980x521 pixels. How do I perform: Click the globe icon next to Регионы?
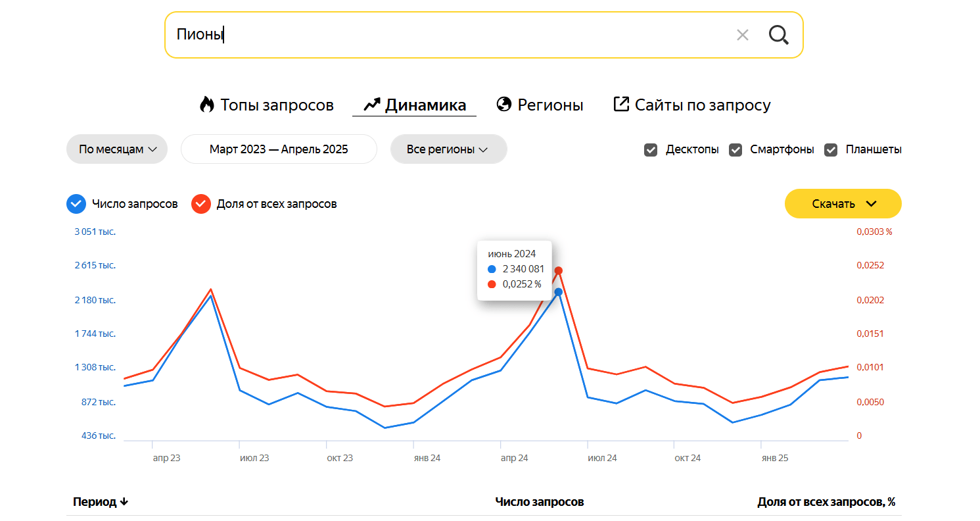[x=504, y=105]
